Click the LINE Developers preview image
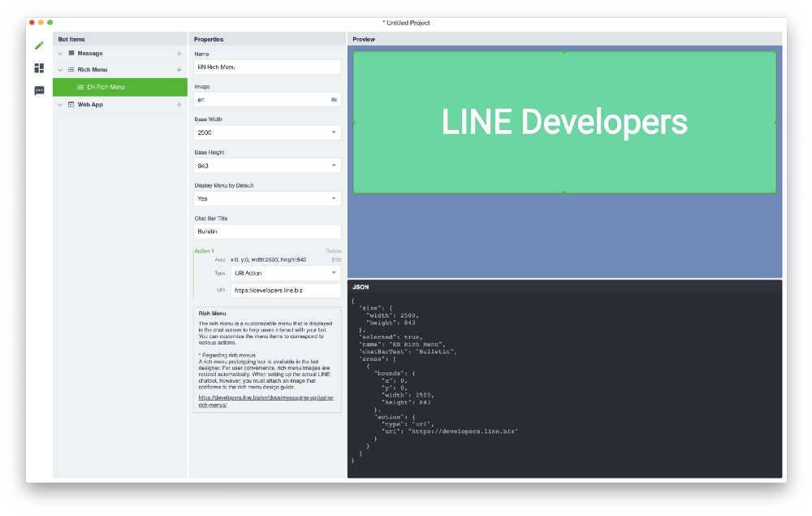 coord(564,122)
